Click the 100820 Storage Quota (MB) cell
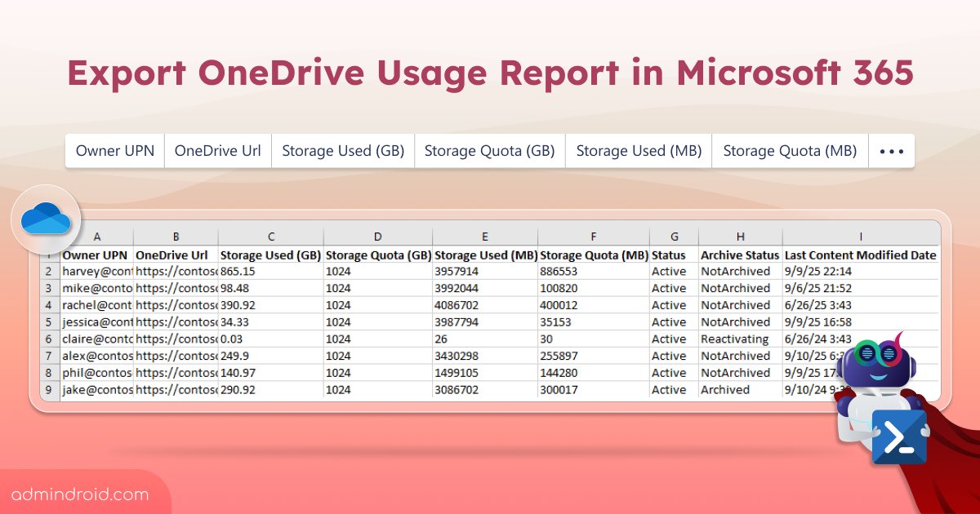This screenshot has height=514, width=980. [594, 288]
